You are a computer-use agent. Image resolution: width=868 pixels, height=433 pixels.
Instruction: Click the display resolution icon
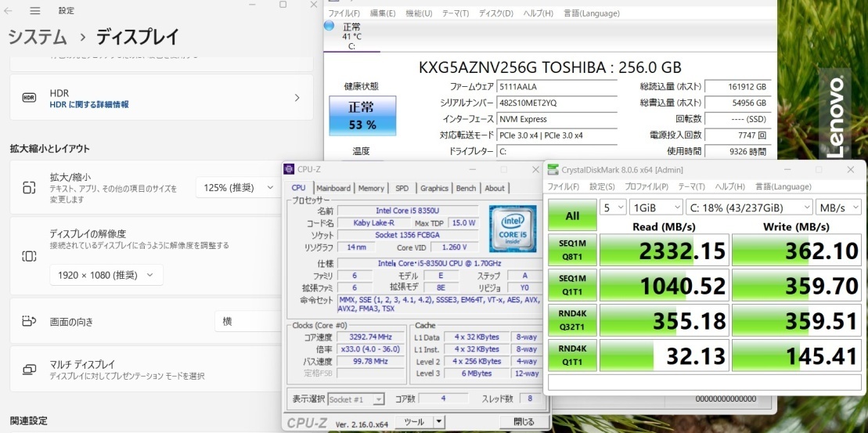29,256
